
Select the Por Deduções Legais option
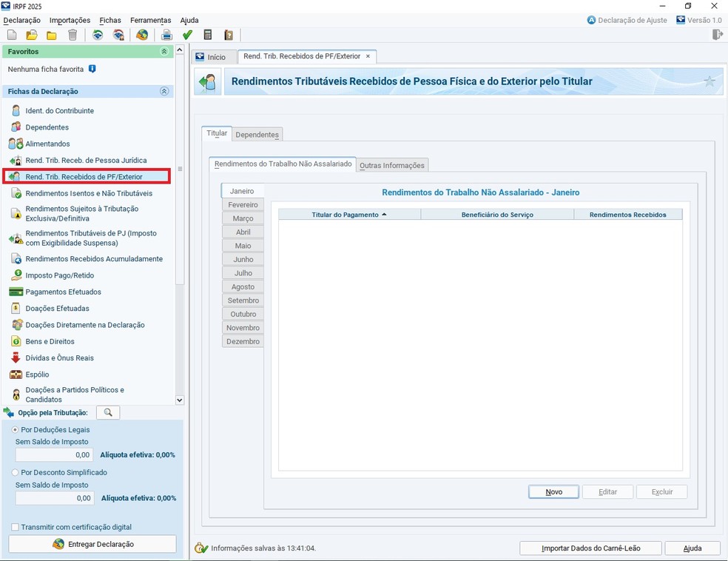tap(16, 429)
